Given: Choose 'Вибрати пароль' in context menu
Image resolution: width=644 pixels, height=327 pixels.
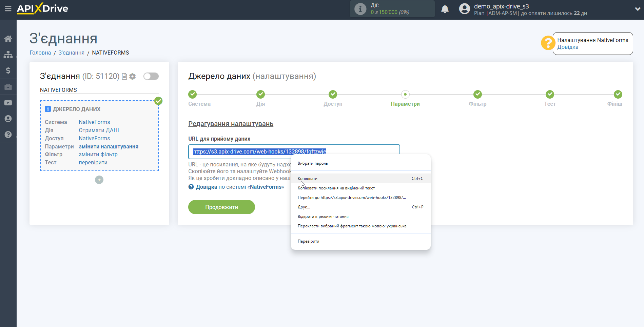Looking at the screenshot, I should (361, 163).
